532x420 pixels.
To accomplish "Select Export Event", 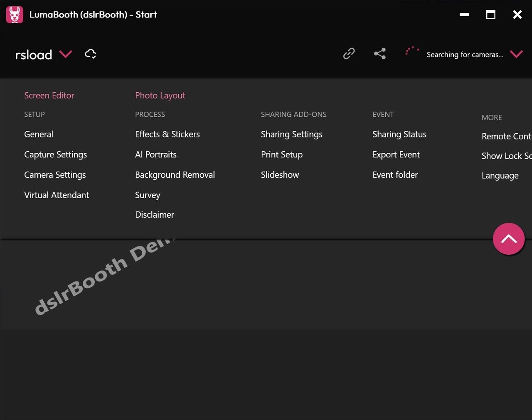I will (x=396, y=155).
